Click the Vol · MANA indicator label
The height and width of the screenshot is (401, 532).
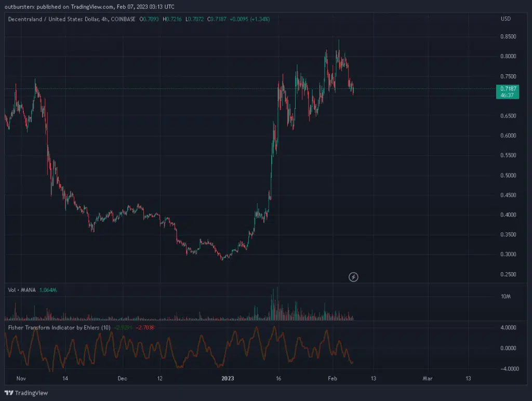(x=22, y=290)
